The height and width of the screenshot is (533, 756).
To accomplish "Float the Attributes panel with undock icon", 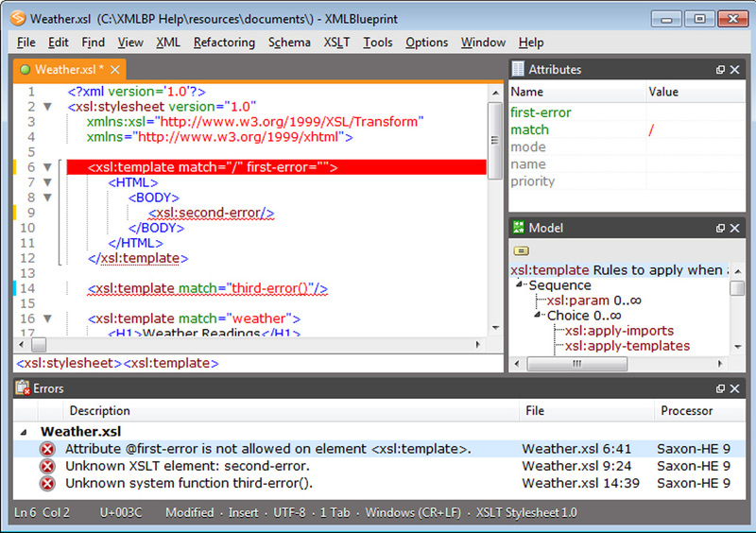I will [x=720, y=70].
